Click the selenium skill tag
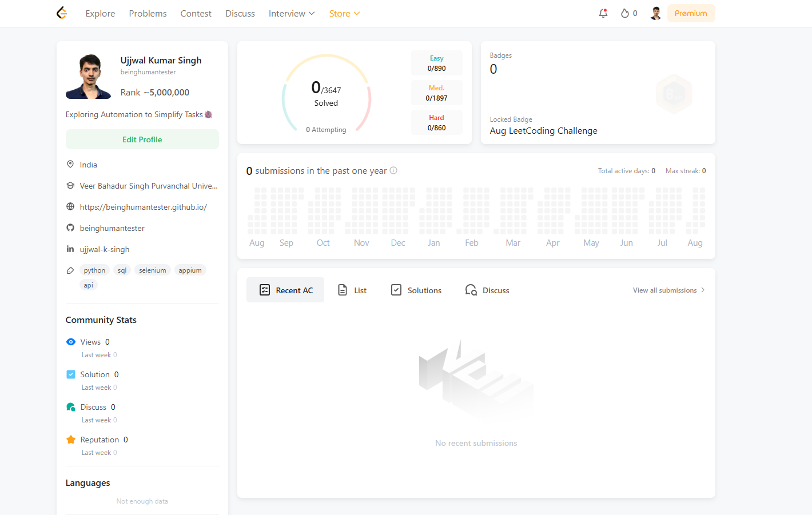Screen dimensions: 812x515 153,270
